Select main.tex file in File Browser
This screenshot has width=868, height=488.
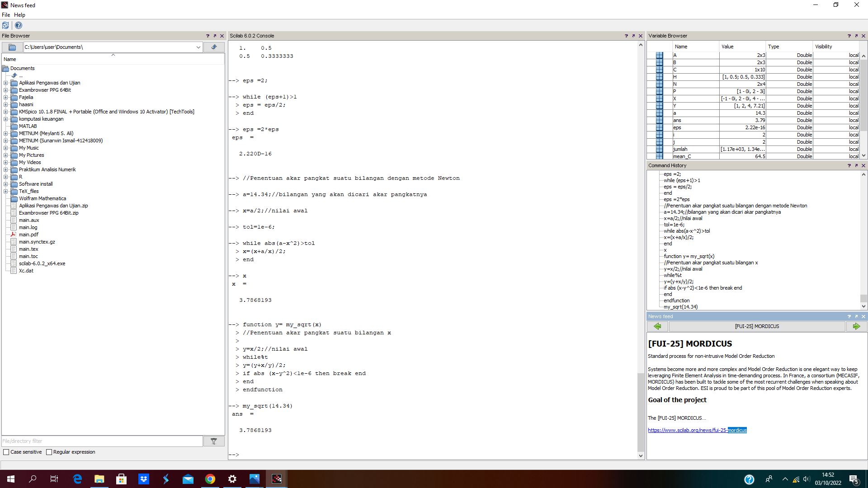[x=28, y=249]
